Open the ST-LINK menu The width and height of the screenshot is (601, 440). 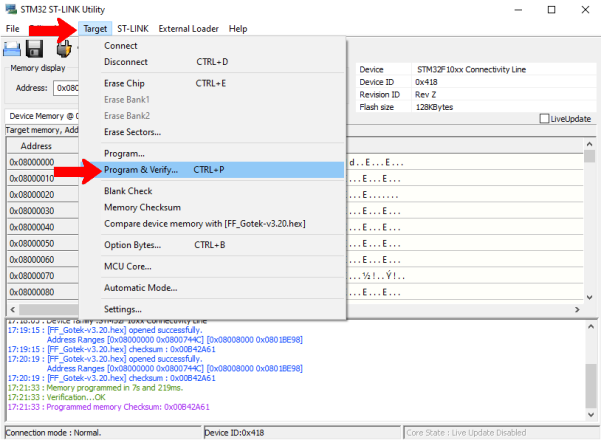pyautogui.click(x=133, y=29)
